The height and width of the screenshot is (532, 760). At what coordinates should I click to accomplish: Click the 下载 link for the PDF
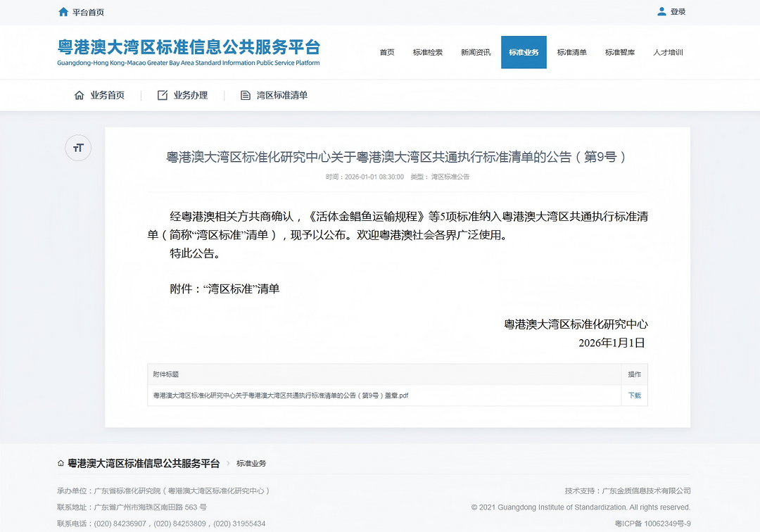click(x=634, y=395)
